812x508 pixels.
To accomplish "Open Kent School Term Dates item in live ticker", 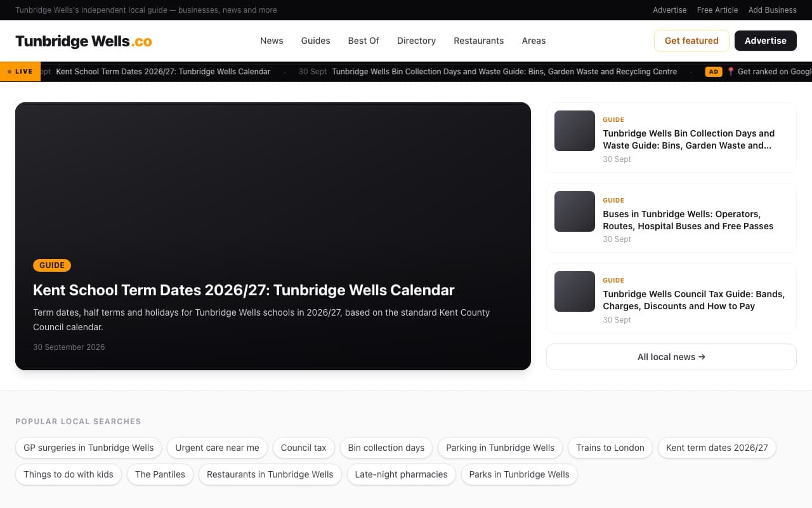I will (163, 72).
